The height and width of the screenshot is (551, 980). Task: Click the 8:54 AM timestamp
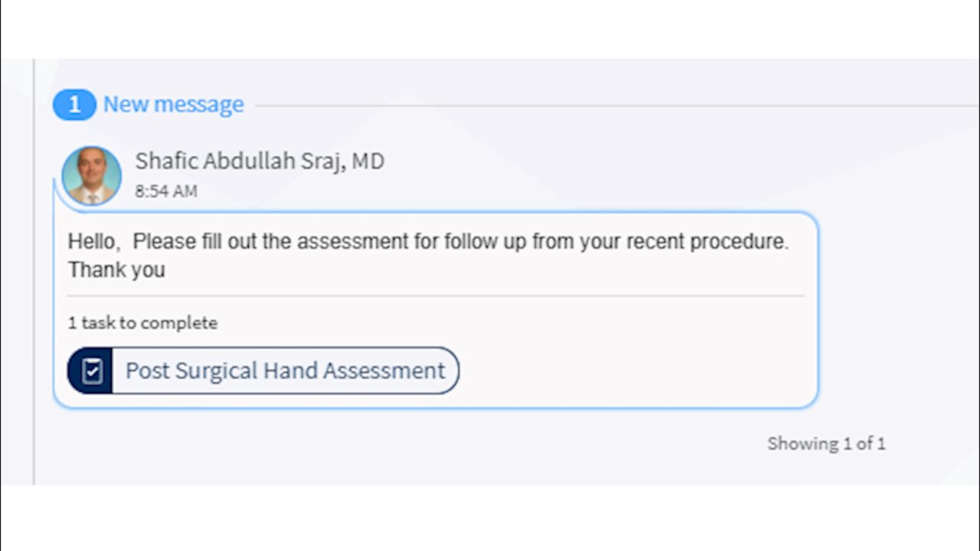pyautogui.click(x=166, y=191)
